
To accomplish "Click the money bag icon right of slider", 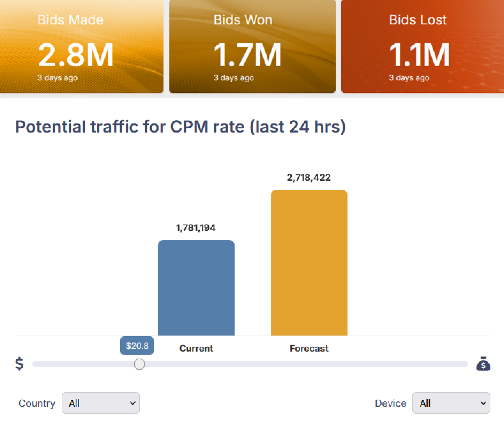I will click(483, 364).
